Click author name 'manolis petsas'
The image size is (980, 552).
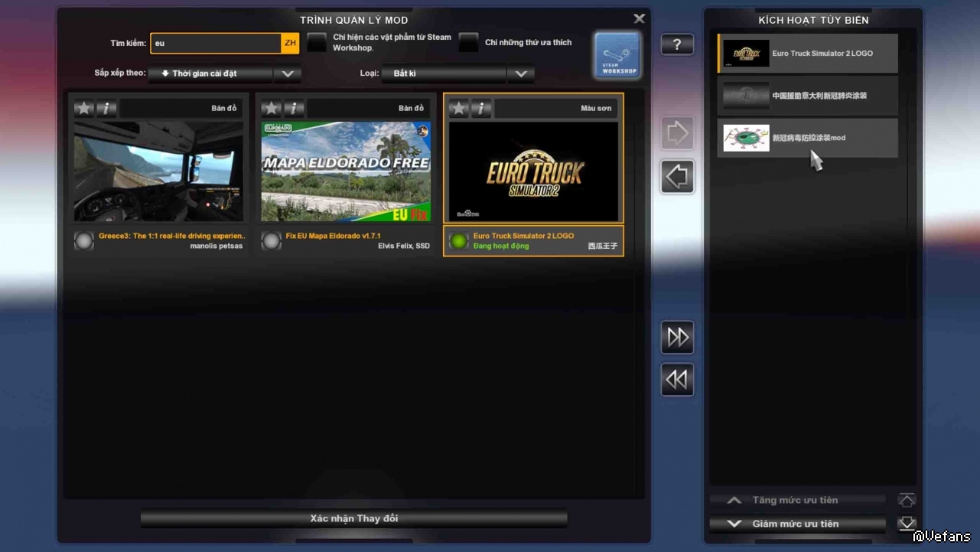point(217,246)
